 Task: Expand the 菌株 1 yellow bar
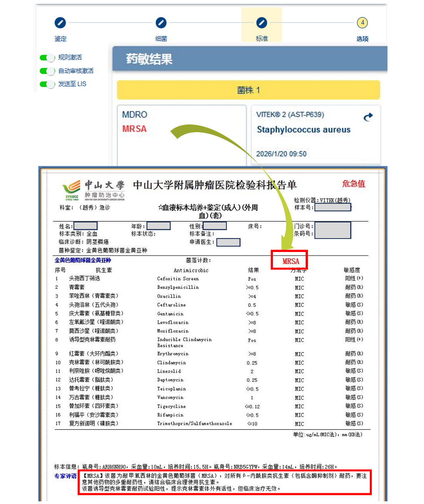[x=248, y=90]
